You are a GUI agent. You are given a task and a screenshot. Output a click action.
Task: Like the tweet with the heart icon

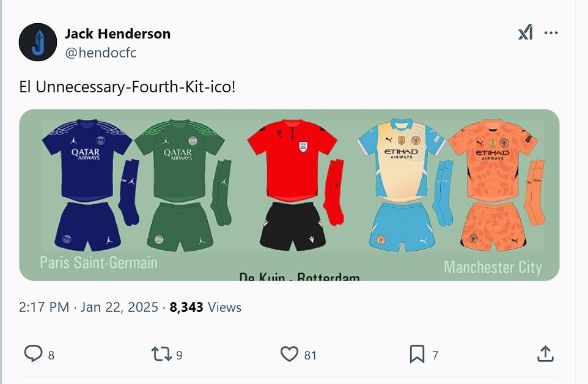[x=290, y=354]
